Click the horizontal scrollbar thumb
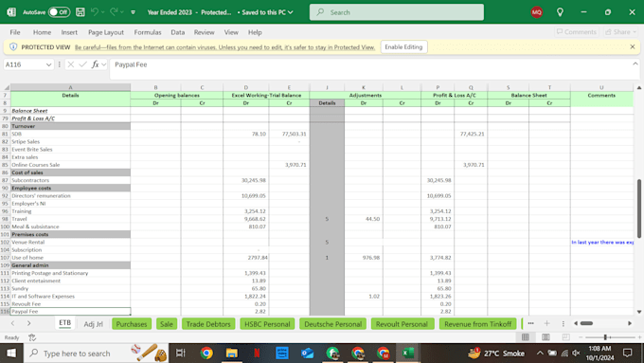 tap(586, 323)
